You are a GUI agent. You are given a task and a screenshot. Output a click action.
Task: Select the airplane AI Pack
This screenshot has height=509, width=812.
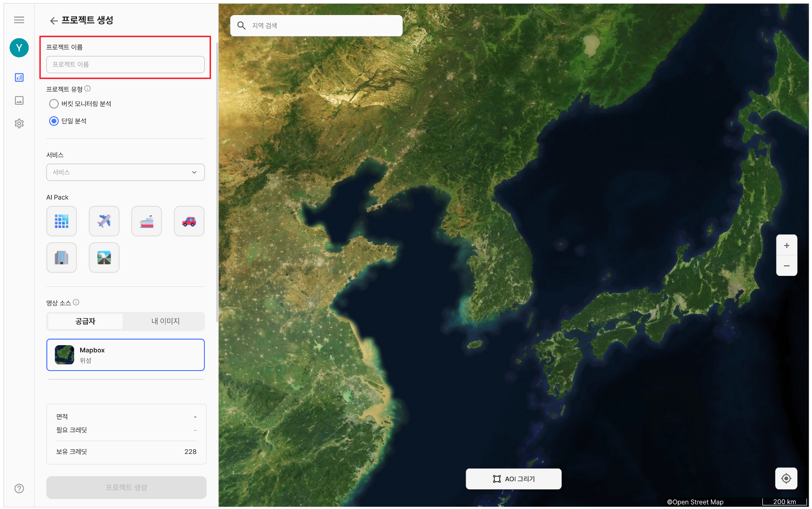104,221
